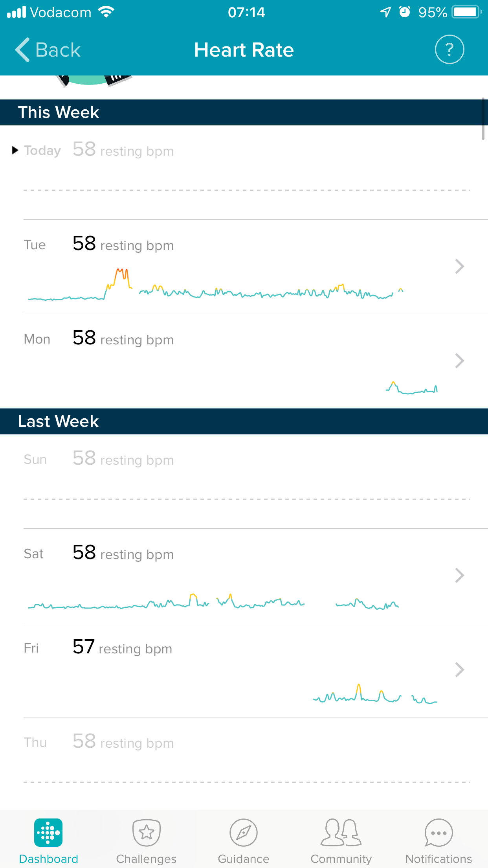Open the Community people icon
This screenshot has width=488, height=868.
click(341, 832)
